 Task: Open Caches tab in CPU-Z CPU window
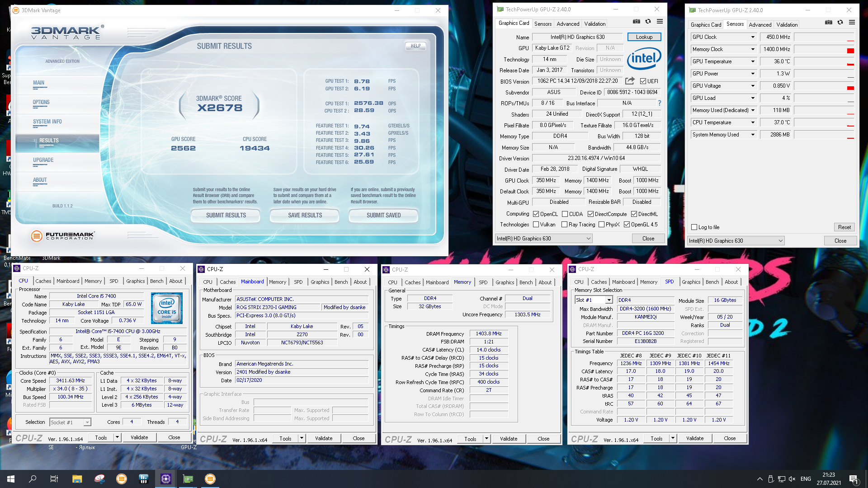point(43,281)
